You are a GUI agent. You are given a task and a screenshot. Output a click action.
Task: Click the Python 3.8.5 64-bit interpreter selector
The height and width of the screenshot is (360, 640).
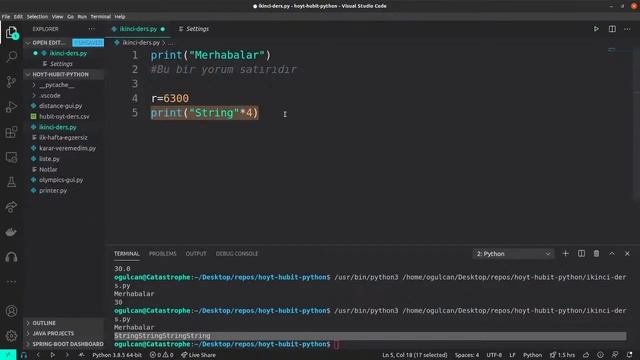[x=117, y=355]
